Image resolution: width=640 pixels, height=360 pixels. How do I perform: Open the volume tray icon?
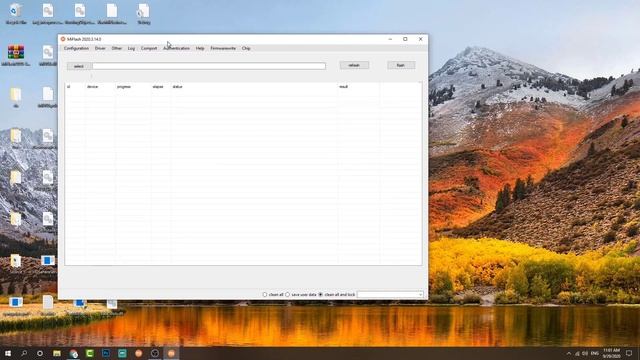[585, 353]
